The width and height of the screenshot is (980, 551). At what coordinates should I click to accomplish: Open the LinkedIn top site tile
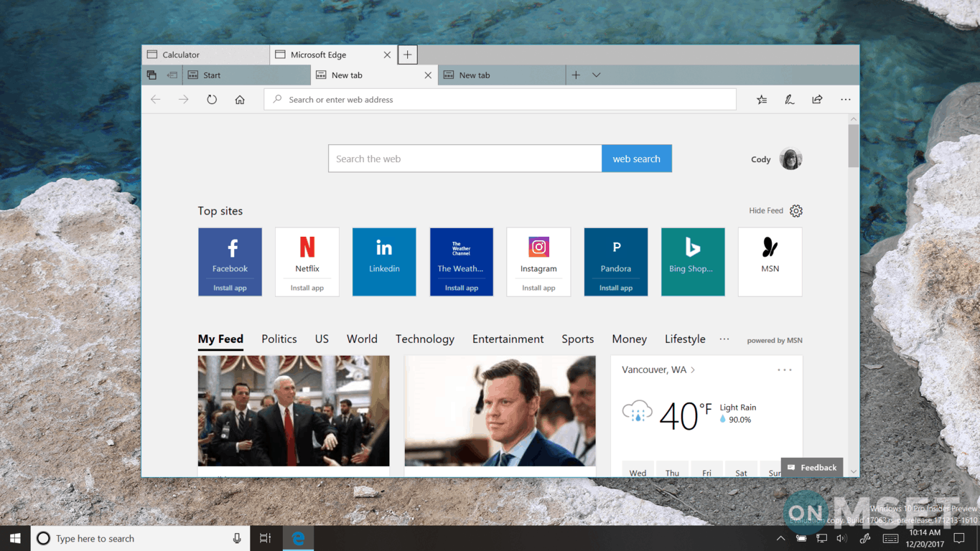(x=384, y=262)
